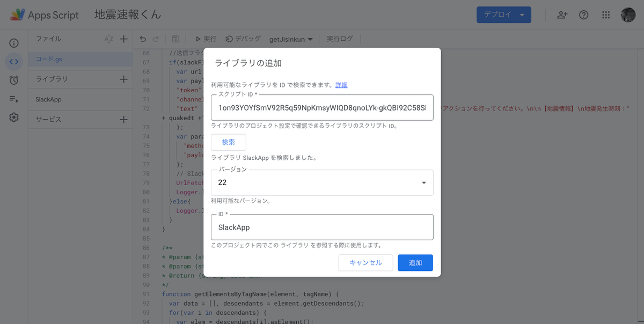Open the 実行ログ execution log
The width and height of the screenshot is (644, 324).
(340, 39)
